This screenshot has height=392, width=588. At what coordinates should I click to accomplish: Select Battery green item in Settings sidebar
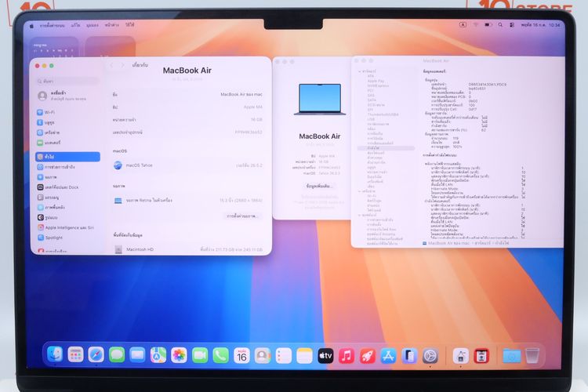tap(68, 143)
